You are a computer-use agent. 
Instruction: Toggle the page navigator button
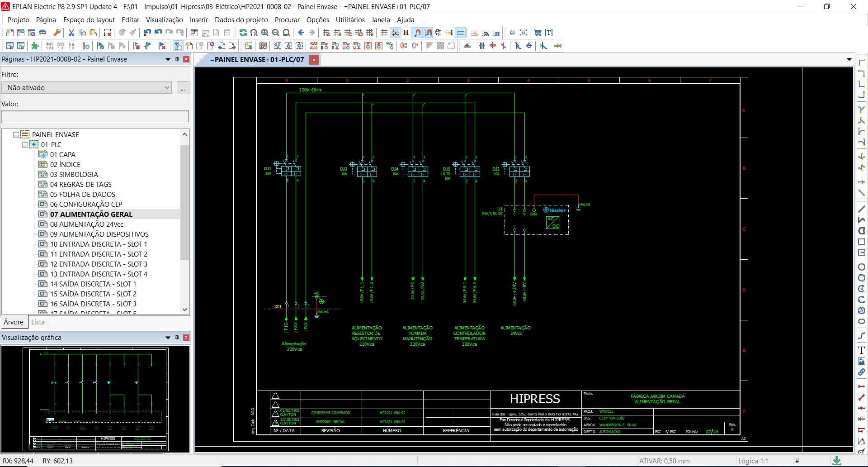pyautogui.click(x=178, y=46)
